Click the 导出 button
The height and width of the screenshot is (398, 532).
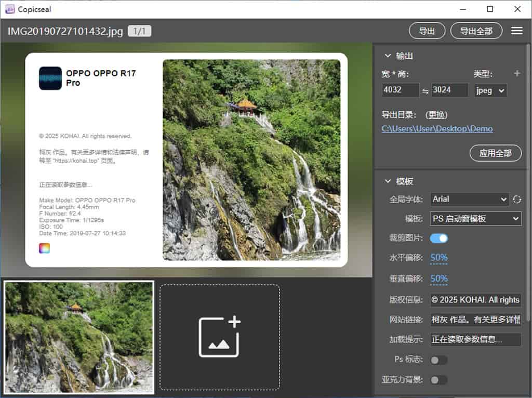427,31
